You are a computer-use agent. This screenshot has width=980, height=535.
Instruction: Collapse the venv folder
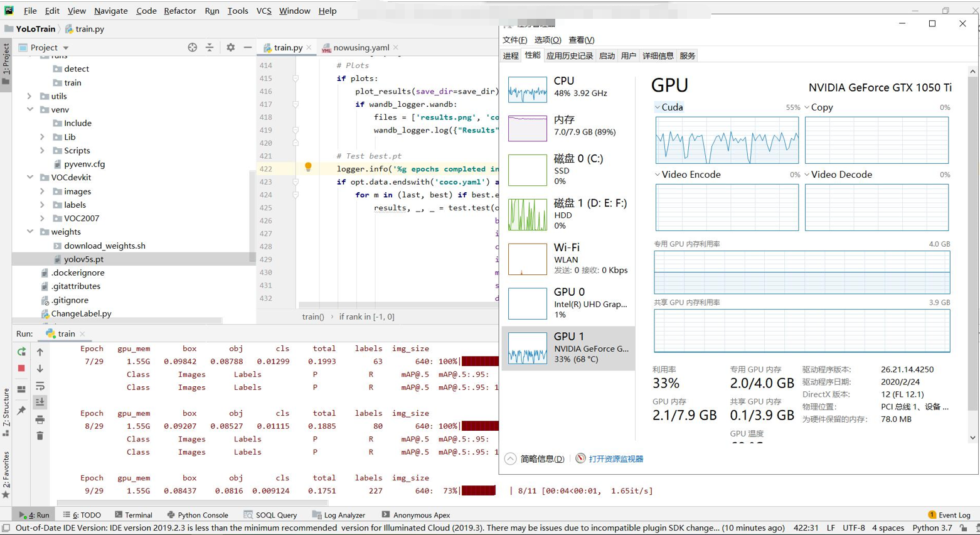(x=29, y=109)
